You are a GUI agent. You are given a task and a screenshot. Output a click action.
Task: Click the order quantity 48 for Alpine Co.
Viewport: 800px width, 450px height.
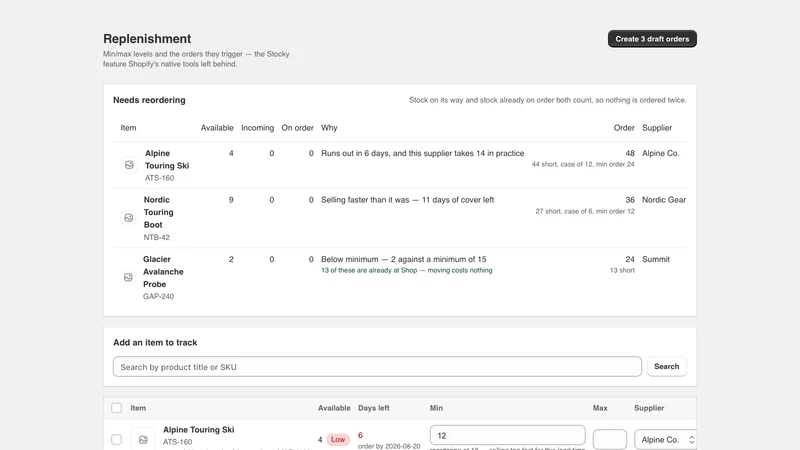click(630, 153)
